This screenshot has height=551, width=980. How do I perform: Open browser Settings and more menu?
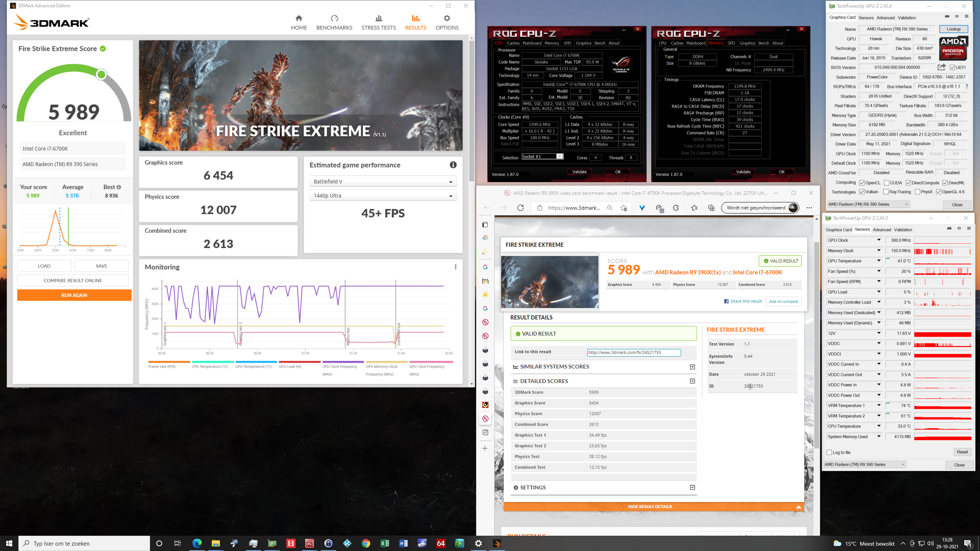click(x=809, y=208)
